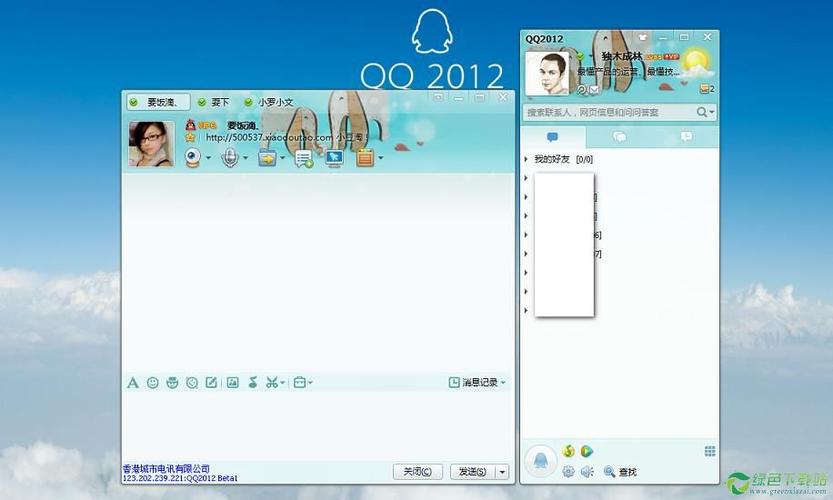The width and height of the screenshot is (833, 500).
Task: Open the profile avatar in QQ2012 panel
Action: [547, 74]
